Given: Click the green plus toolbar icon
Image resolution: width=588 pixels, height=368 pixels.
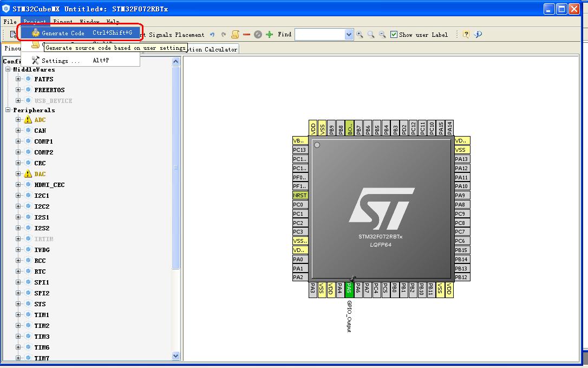Looking at the screenshot, I should point(269,35).
